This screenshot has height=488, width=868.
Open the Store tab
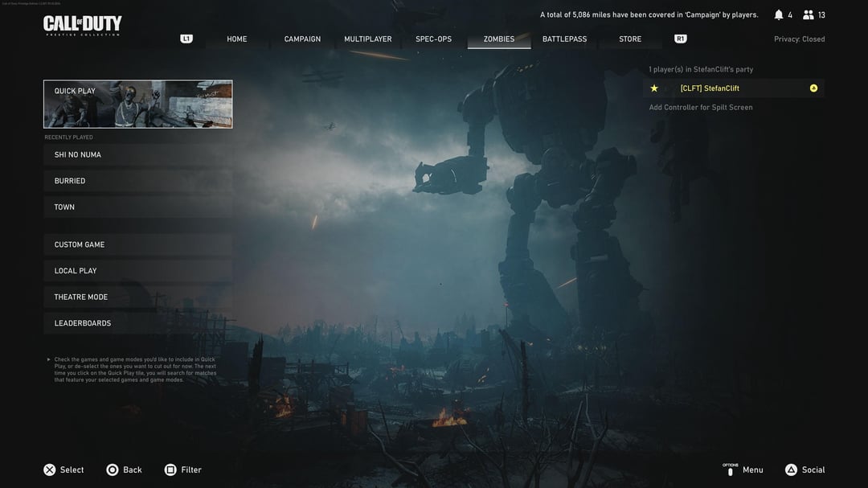point(630,39)
